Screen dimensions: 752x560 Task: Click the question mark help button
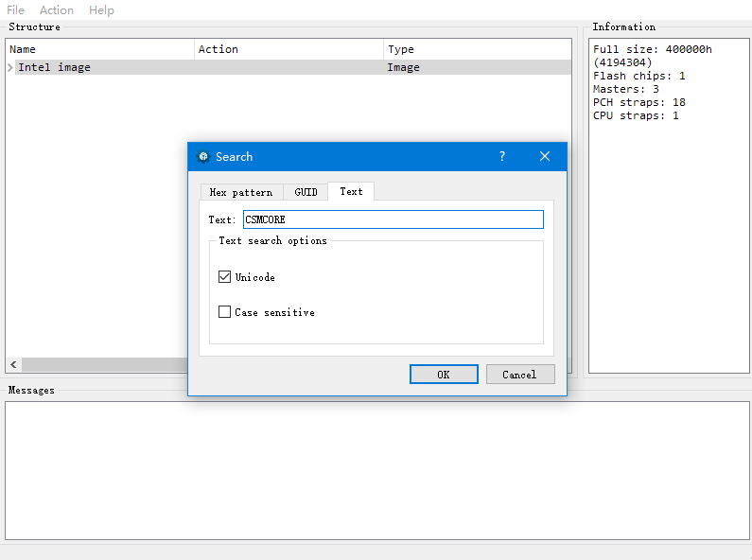[502, 157]
